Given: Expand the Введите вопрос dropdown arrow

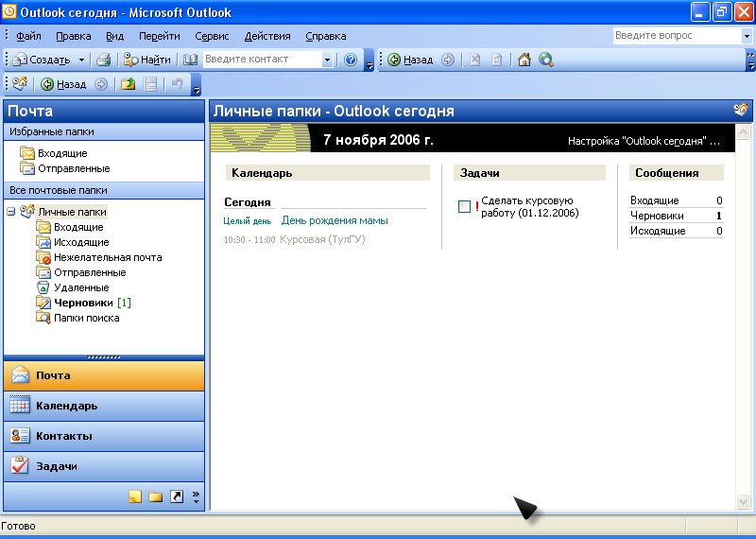Looking at the screenshot, I should (747, 36).
